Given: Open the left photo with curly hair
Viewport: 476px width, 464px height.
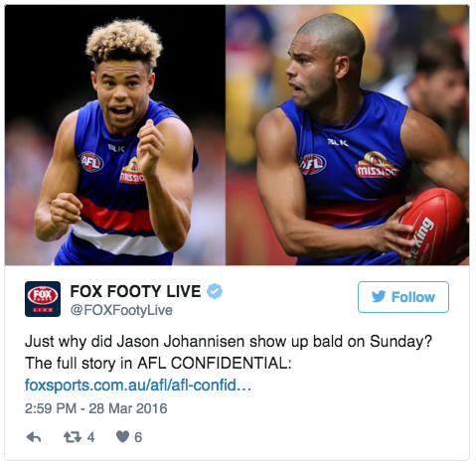Looking at the screenshot, I should [115, 135].
